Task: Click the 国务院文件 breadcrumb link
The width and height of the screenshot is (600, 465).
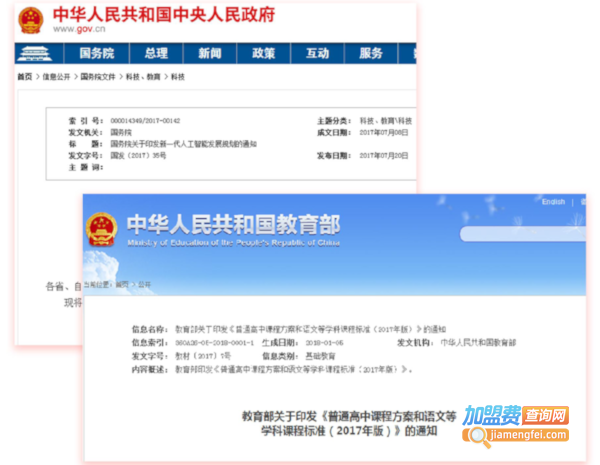Action: 98,77
